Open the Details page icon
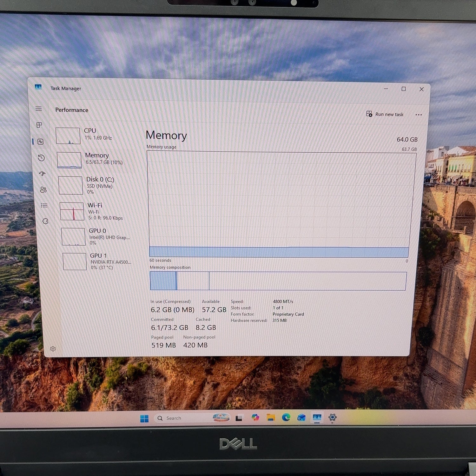This screenshot has height=476, width=476. [x=44, y=206]
